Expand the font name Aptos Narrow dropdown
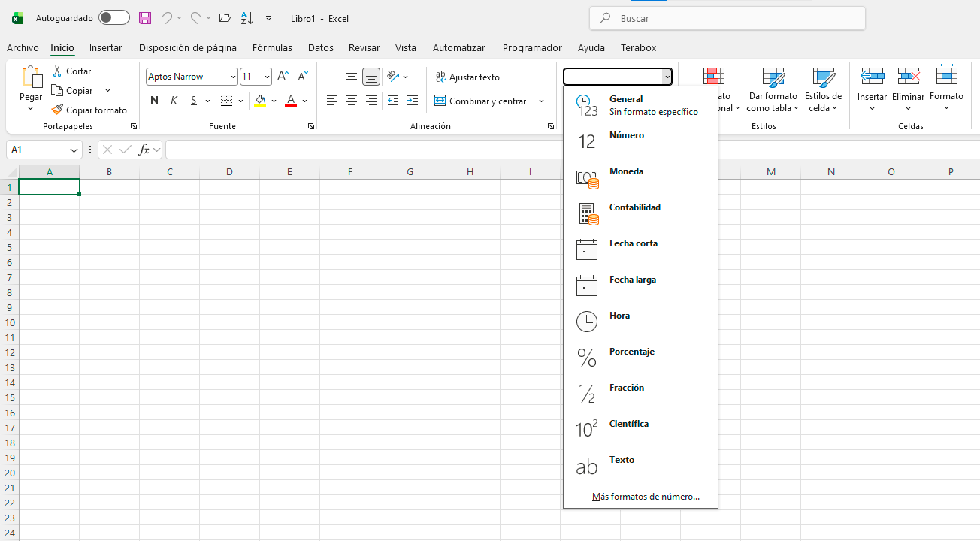Screen dimensions: 980x541 click(x=233, y=77)
